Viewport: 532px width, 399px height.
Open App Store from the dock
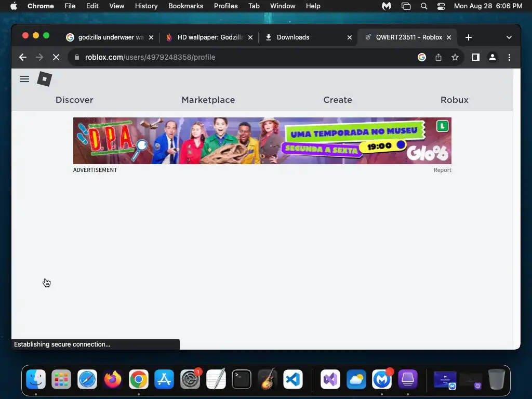tap(164, 379)
